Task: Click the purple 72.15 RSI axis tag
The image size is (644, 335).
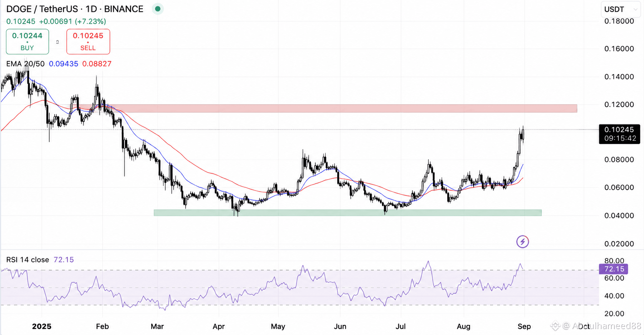Action: [614, 269]
